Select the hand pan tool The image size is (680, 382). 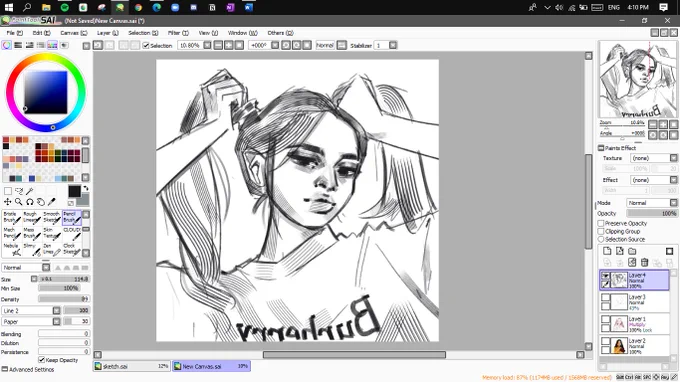coord(40,202)
